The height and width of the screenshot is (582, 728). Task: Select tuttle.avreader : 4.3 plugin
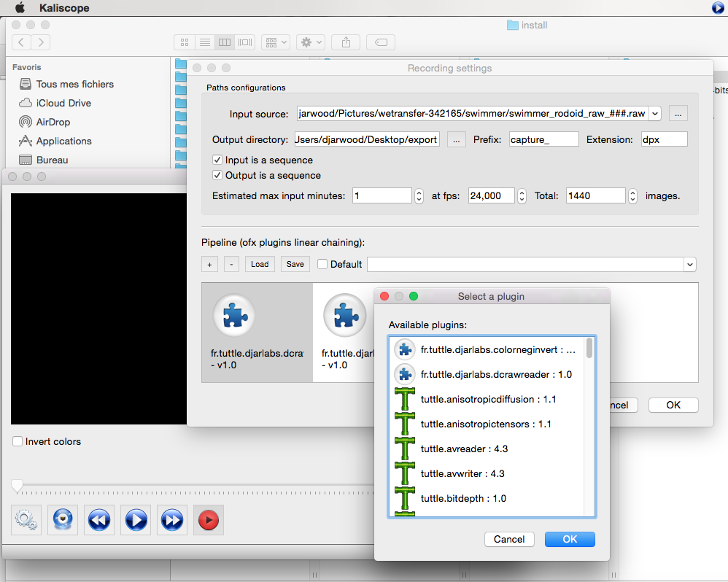tap(487, 449)
